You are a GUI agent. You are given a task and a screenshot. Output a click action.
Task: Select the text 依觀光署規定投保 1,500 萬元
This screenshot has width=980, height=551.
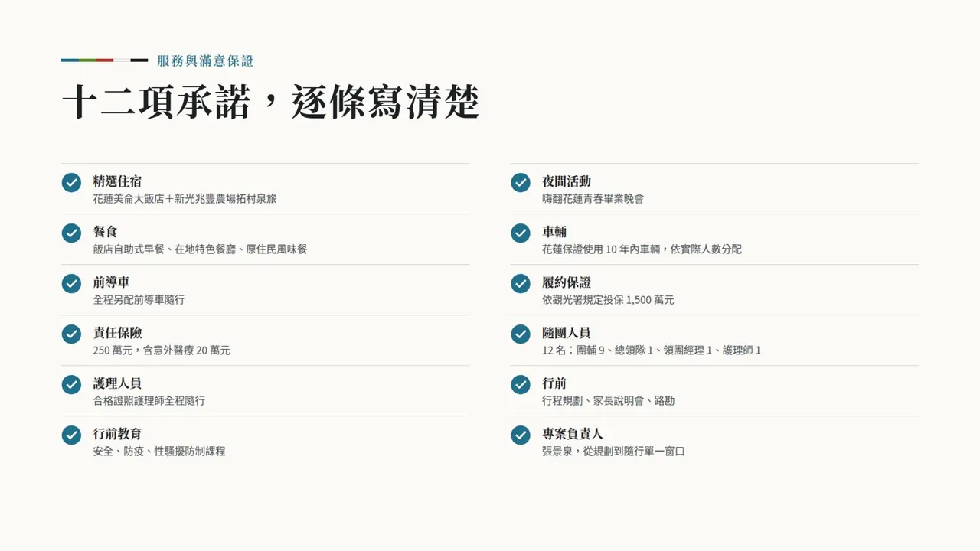click(x=609, y=300)
